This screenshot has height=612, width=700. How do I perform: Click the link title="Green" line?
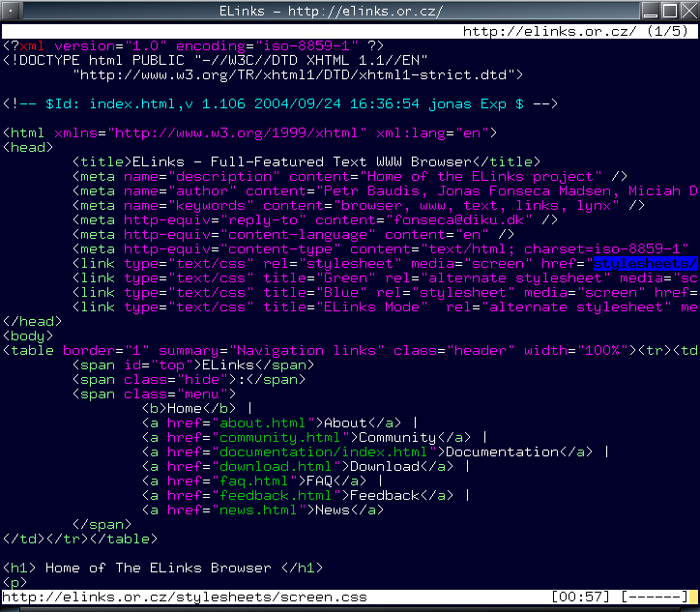pyautogui.click(x=385, y=278)
